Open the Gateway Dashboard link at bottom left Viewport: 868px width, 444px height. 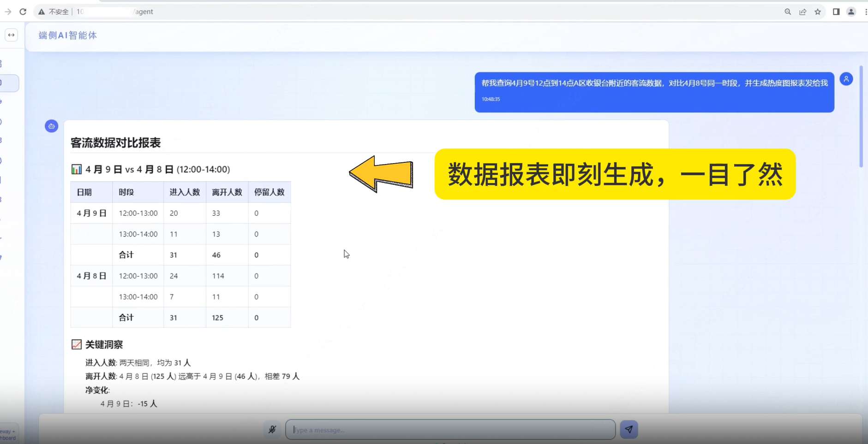coord(8,434)
